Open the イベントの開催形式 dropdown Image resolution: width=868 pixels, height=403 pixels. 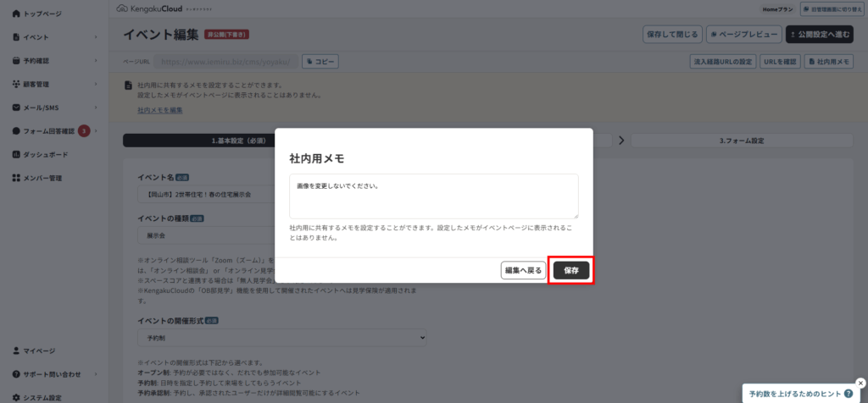pyautogui.click(x=282, y=338)
